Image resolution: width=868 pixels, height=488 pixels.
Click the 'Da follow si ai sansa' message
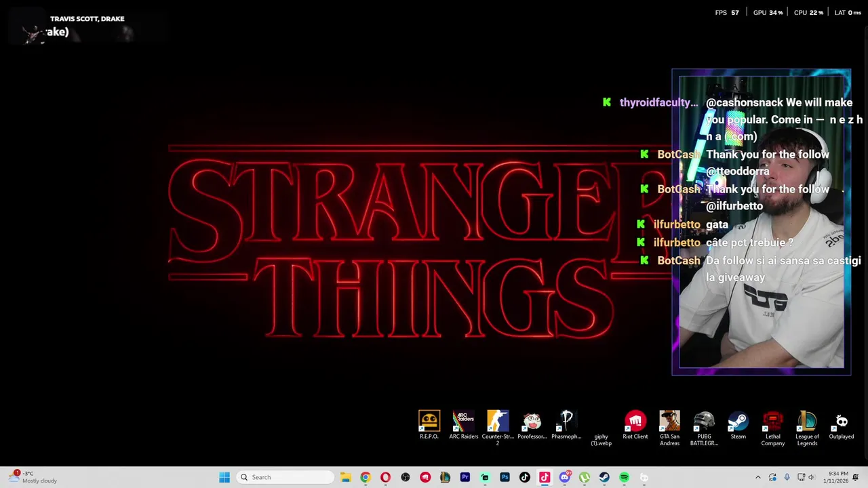[783, 269]
